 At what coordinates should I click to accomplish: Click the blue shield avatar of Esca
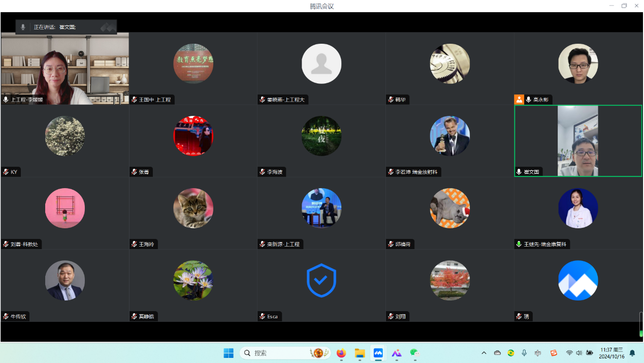[x=321, y=280]
